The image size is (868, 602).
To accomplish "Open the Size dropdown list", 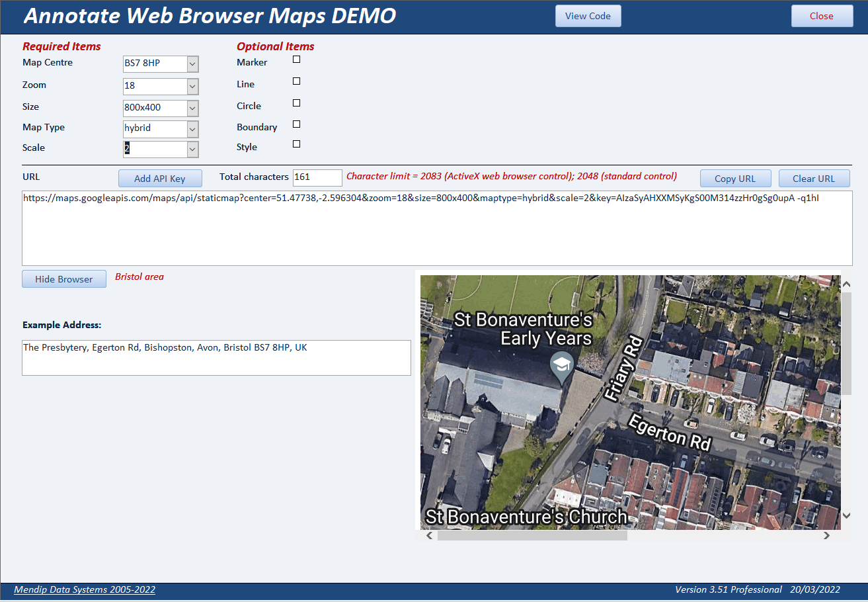I will (x=192, y=108).
